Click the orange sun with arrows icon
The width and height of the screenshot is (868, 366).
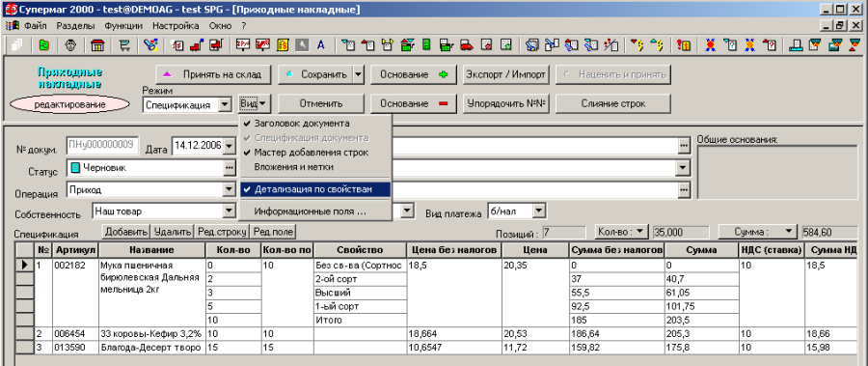[x=750, y=45]
